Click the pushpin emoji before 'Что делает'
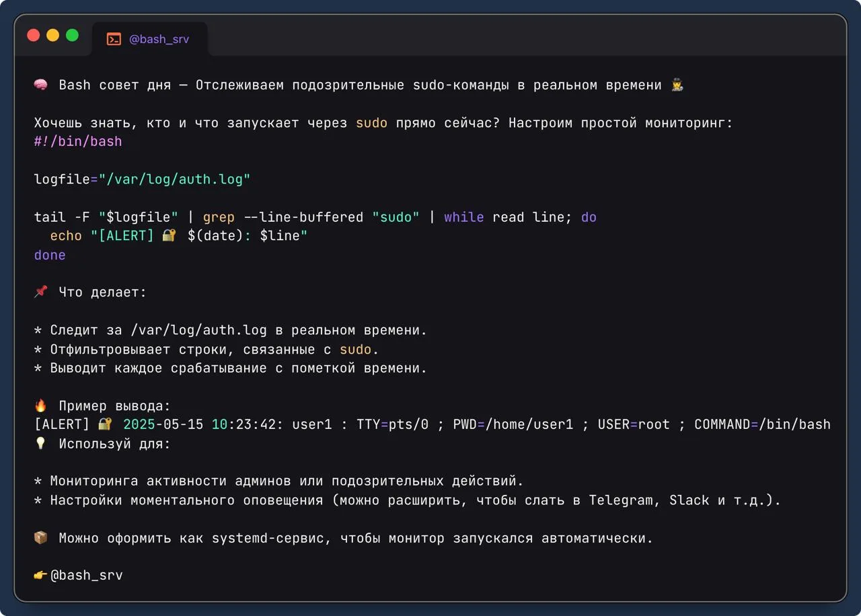Image resolution: width=861 pixels, height=616 pixels. tap(41, 293)
